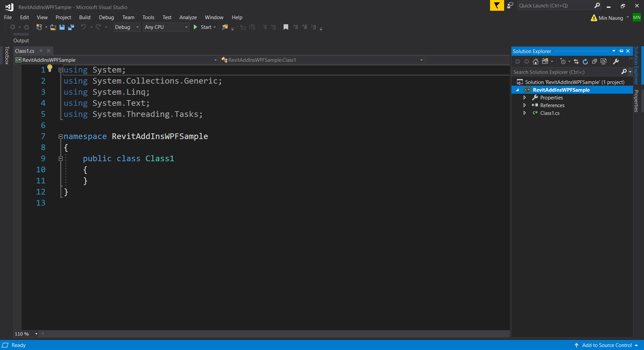
Task: Click the Search Solution Explorer field
Action: coord(566,72)
